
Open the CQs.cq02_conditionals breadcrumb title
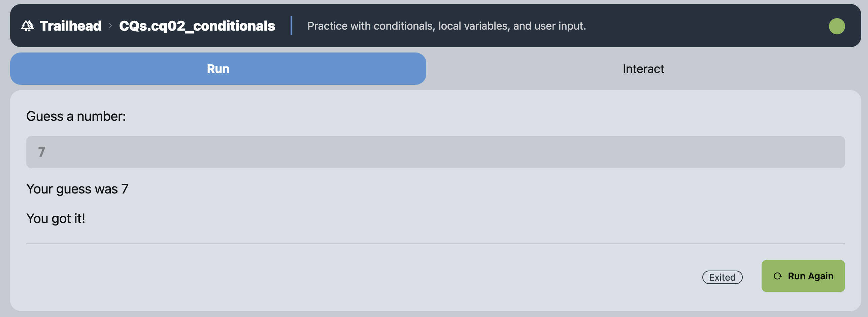tap(197, 26)
